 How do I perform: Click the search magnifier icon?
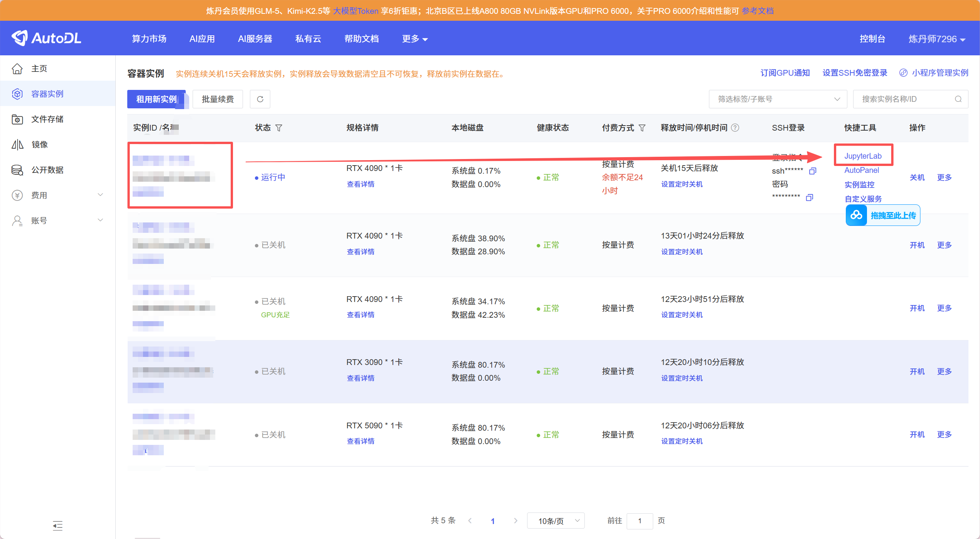click(958, 99)
